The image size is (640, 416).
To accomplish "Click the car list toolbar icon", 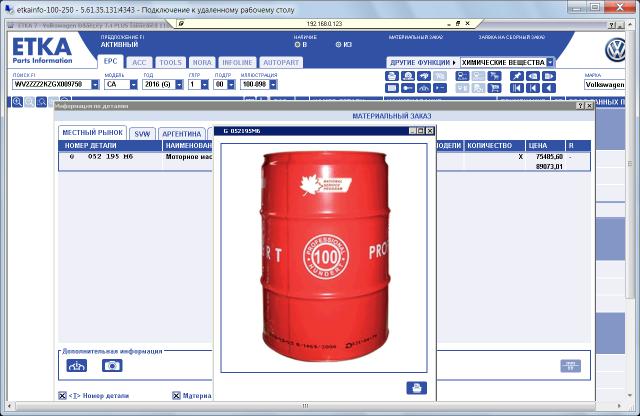I will coord(462,76).
